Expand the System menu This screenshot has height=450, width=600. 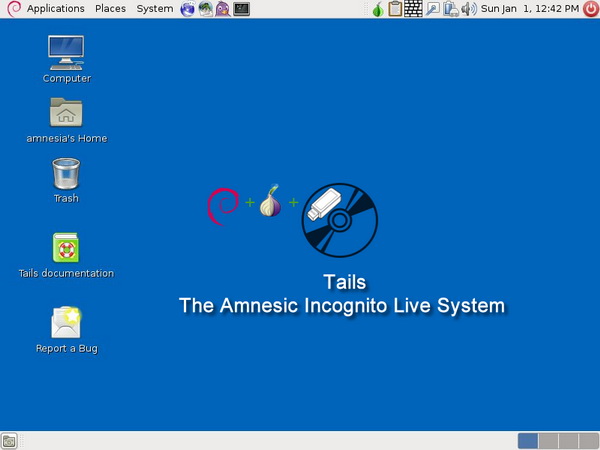154,9
